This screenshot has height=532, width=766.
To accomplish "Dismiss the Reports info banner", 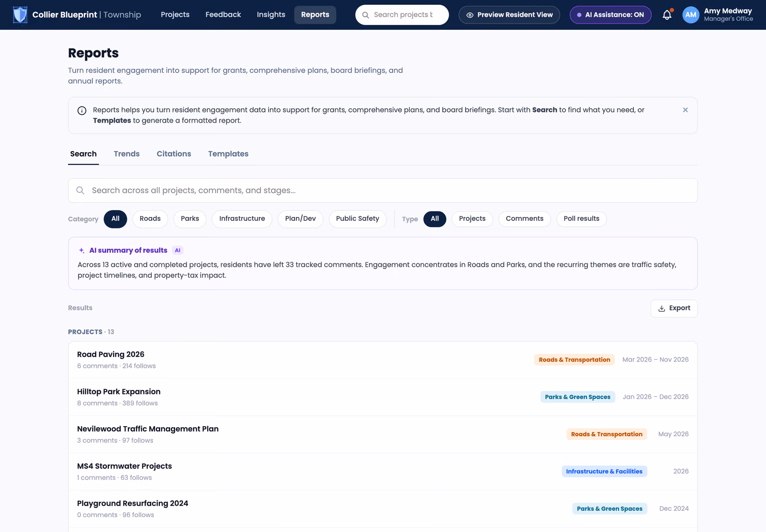I will point(685,110).
